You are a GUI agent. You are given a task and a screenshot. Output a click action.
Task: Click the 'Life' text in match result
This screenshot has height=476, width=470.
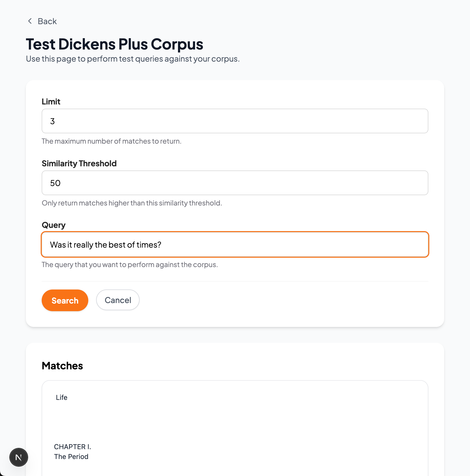click(61, 397)
